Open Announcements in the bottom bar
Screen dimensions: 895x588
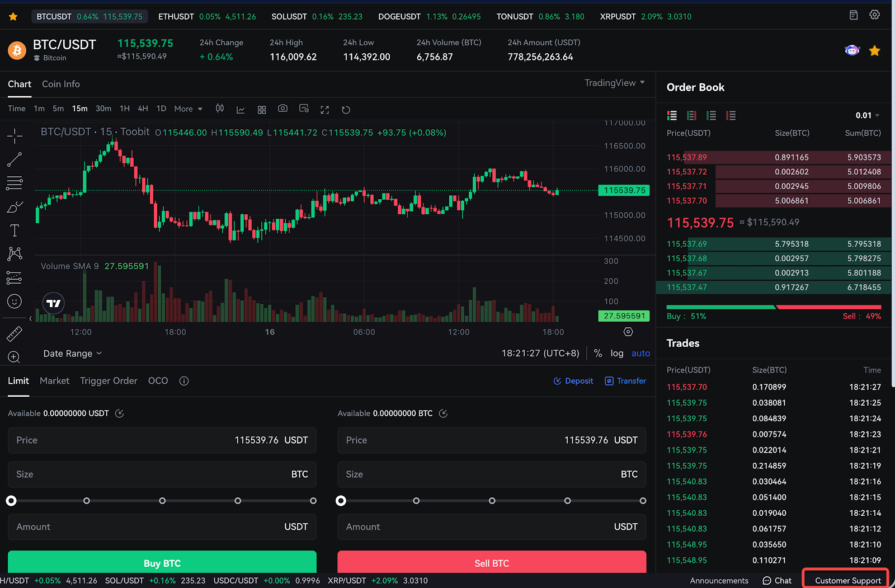719,581
